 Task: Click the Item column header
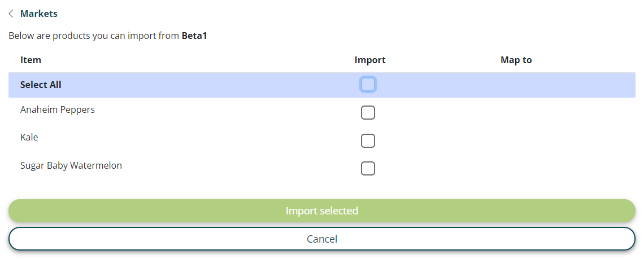click(x=31, y=60)
